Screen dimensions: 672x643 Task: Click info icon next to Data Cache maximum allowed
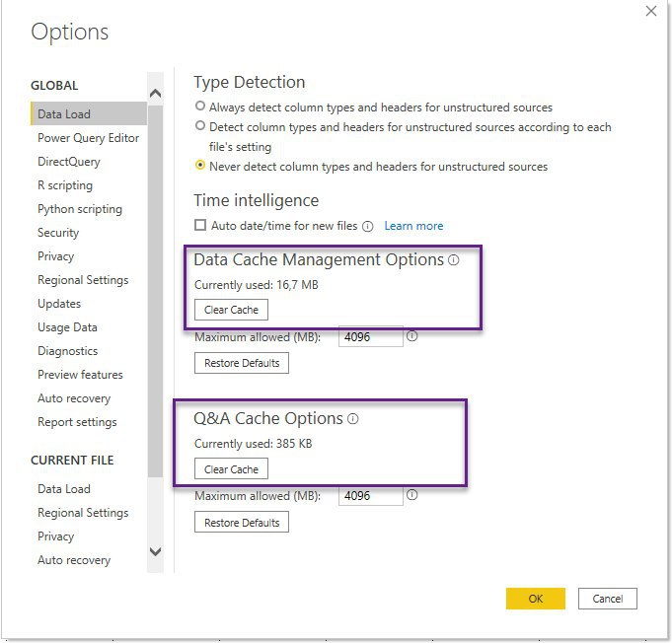point(412,336)
